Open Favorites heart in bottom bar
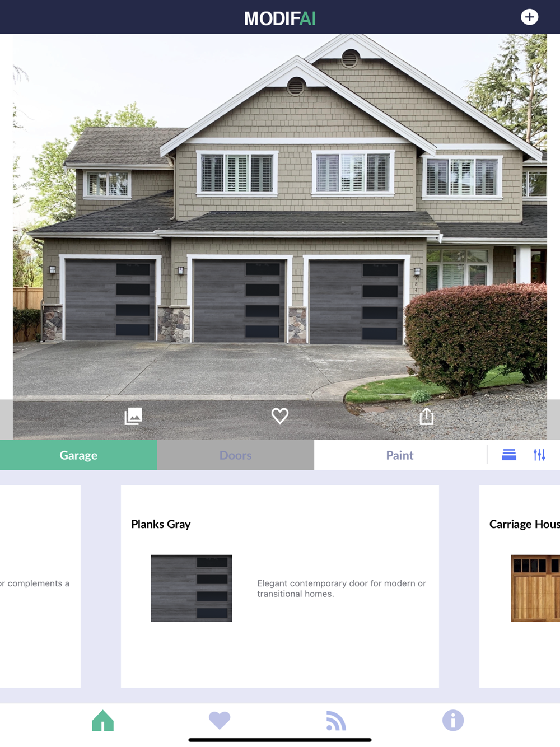The image size is (560, 747). (220, 720)
